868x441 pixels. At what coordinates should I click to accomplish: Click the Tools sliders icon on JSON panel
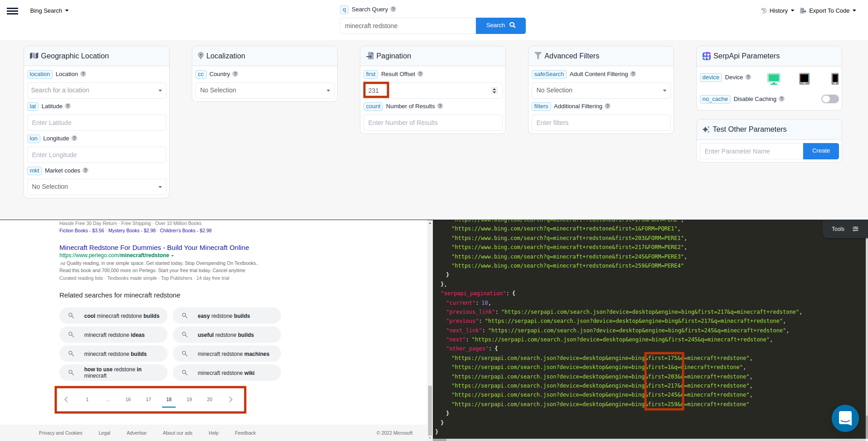pyautogui.click(x=856, y=229)
